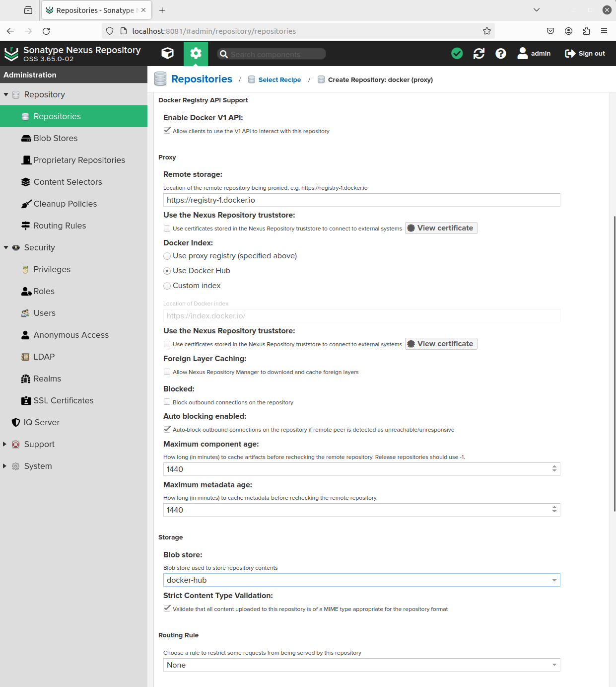Select Repositories in the sidebar
The height and width of the screenshot is (687, 616).
(x=73, y=116)
